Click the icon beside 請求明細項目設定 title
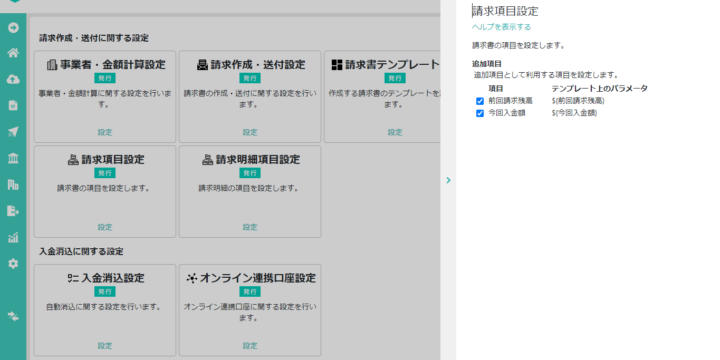This screenshot has width=720, height=360. [208, 160]
